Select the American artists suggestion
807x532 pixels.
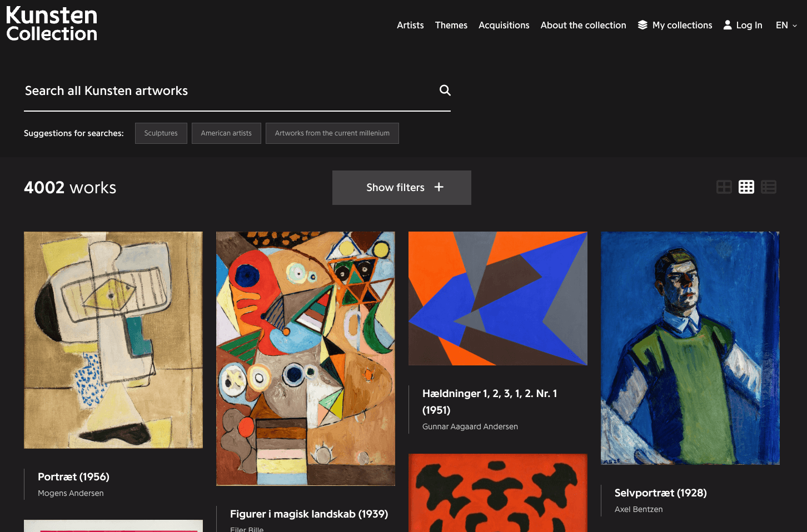tap(226, 133)
